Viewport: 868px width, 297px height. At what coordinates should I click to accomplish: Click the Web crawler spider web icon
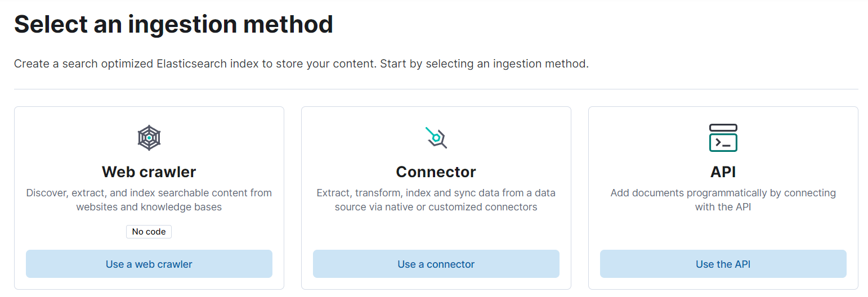click(x=149, y=137)
